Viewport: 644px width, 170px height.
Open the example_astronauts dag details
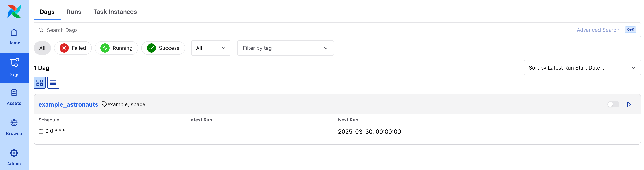pyautogui.click(x=68, y=104)
